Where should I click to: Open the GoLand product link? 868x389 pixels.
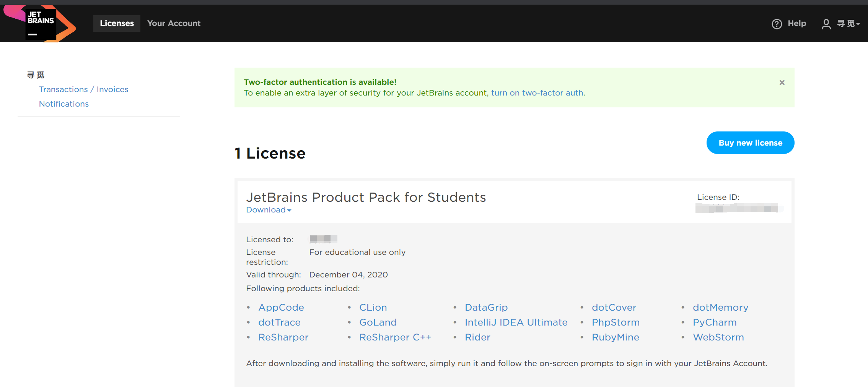(x=378, y=323)
